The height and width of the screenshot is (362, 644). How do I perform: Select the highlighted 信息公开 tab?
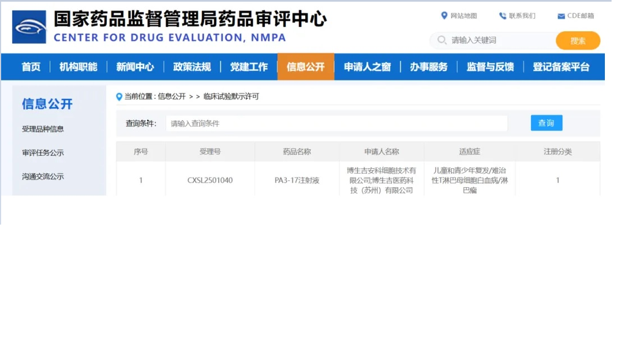(x=305, y=66)
